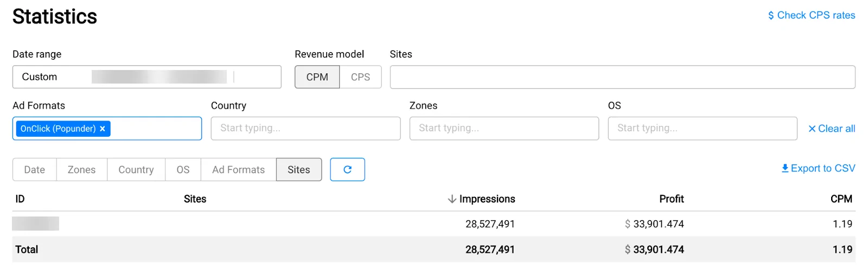Remove the OnClick (Popunder) filter tag
868x280 pixels.
click(x=103, y=129)
